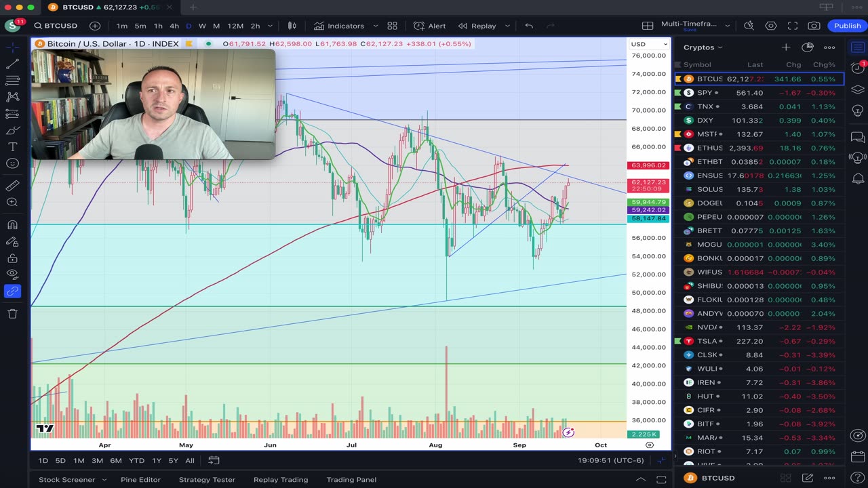This screenshot has width=868, height=488.
Task: Select TSLA row in watchlist
Action: tap(759, 341)
